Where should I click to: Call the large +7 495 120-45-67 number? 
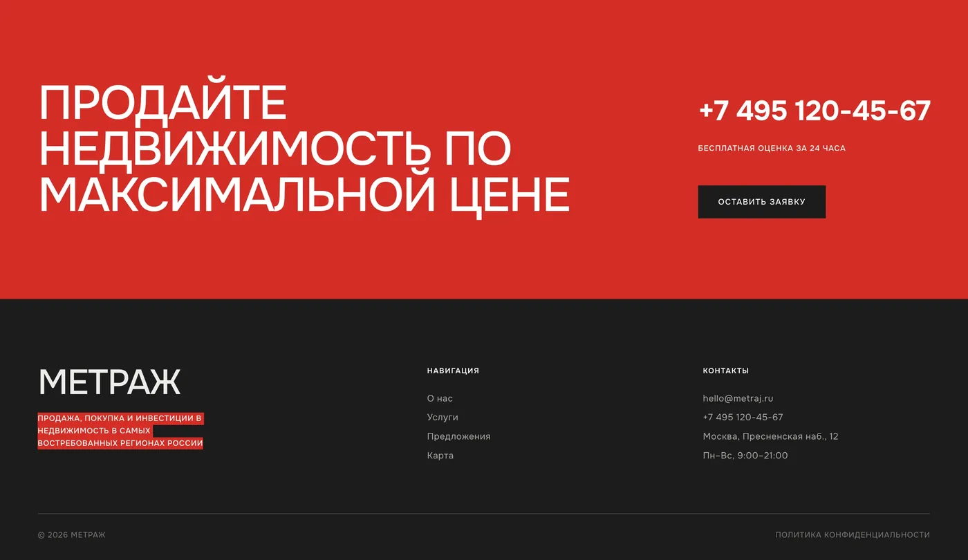(815, 111)
